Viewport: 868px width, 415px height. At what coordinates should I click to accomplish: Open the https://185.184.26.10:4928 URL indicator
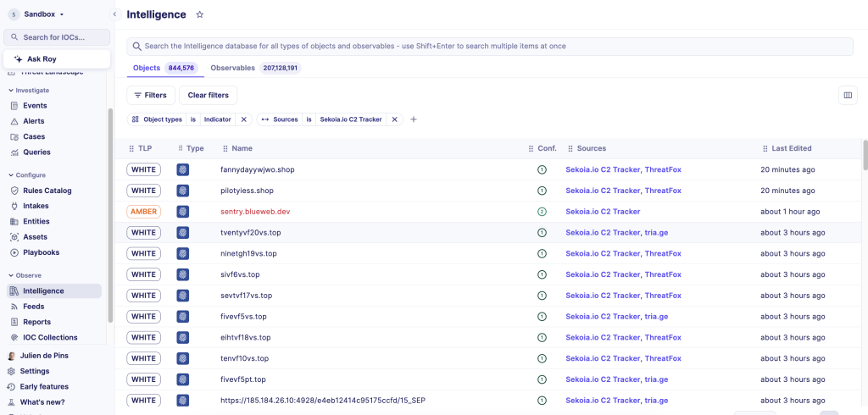point(323,401)
